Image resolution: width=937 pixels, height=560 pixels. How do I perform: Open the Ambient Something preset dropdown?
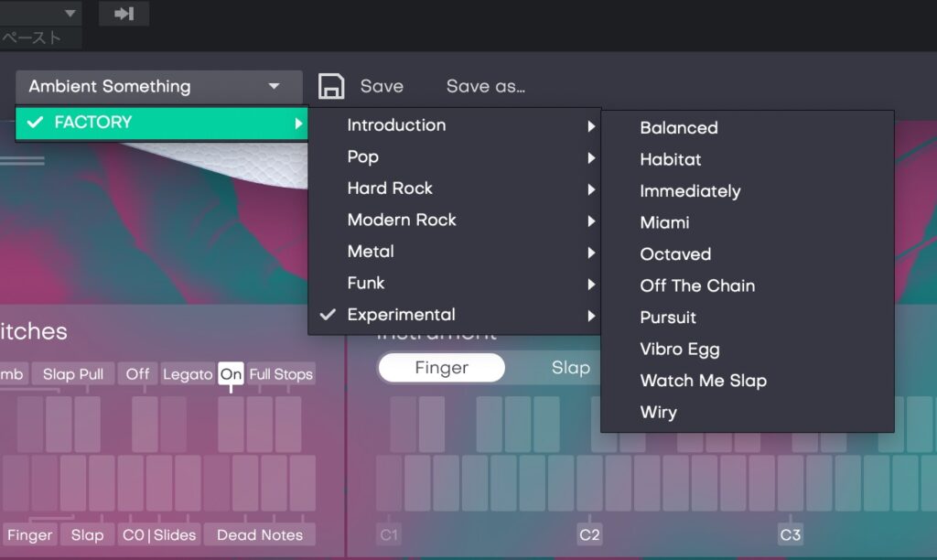tap(158, 87)
